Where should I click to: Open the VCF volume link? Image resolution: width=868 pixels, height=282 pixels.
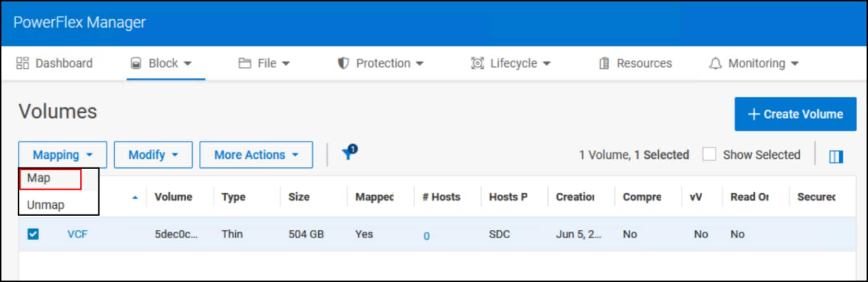[77, 234]
